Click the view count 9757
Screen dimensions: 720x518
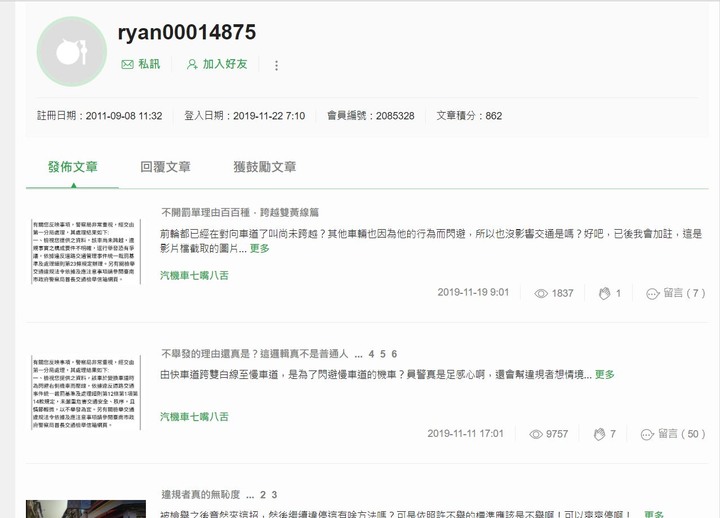pyautogui.click(x=557, y=434)
